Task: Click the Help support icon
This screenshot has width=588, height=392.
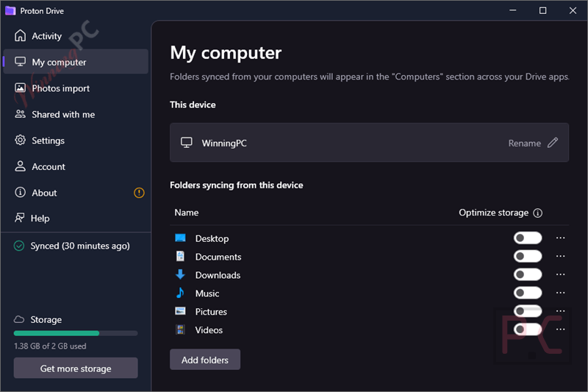Action: point(20,218)
